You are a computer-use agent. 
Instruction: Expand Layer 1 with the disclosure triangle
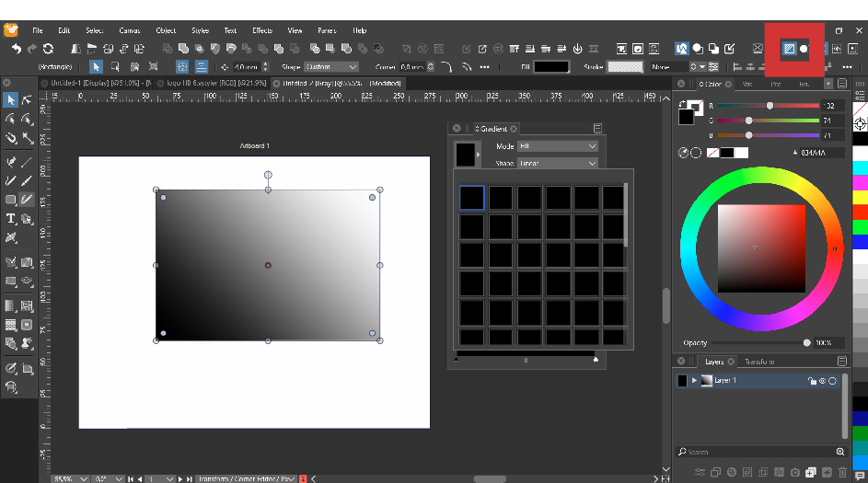pos(694,381)
